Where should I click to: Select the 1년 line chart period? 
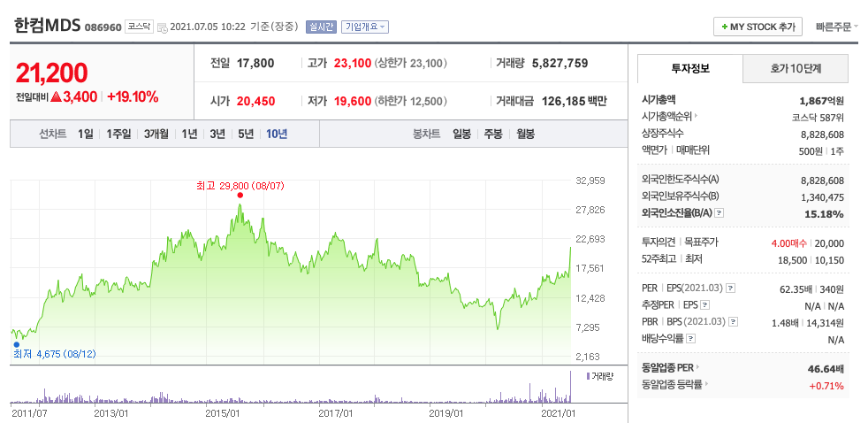tap(189, 134)
